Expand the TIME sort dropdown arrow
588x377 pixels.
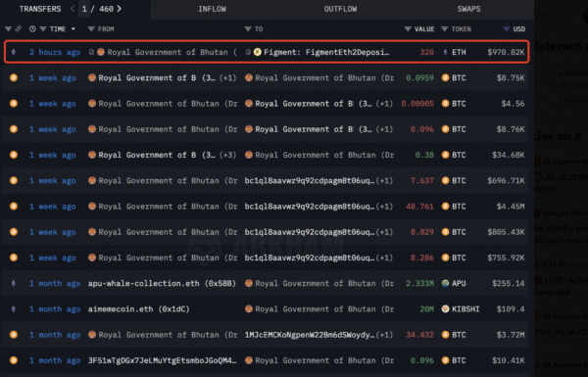tap(73, 28)
